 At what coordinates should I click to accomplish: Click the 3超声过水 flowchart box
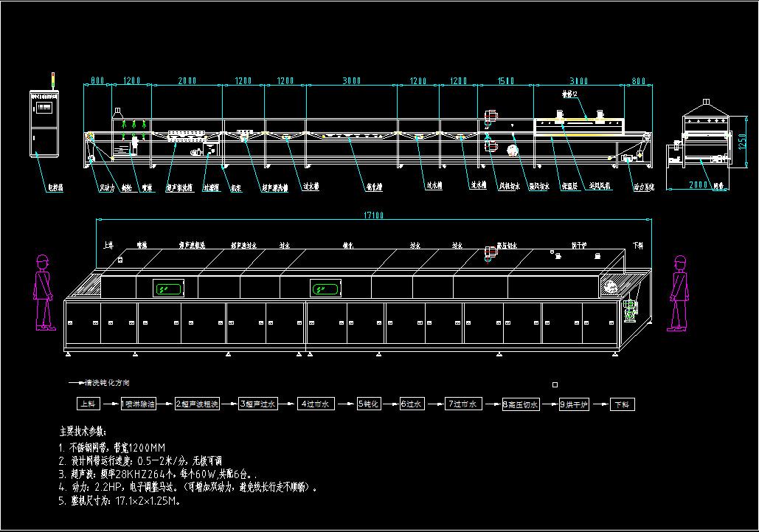click(x=258, y=404)
